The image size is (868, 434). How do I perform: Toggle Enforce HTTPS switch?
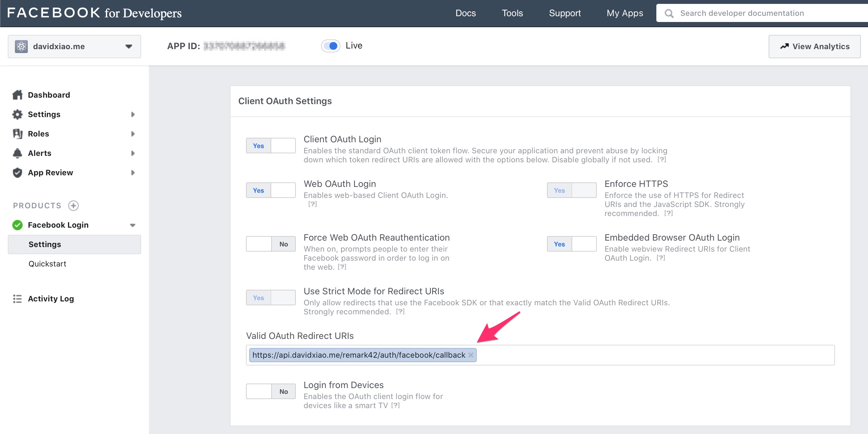coord(572,190)
